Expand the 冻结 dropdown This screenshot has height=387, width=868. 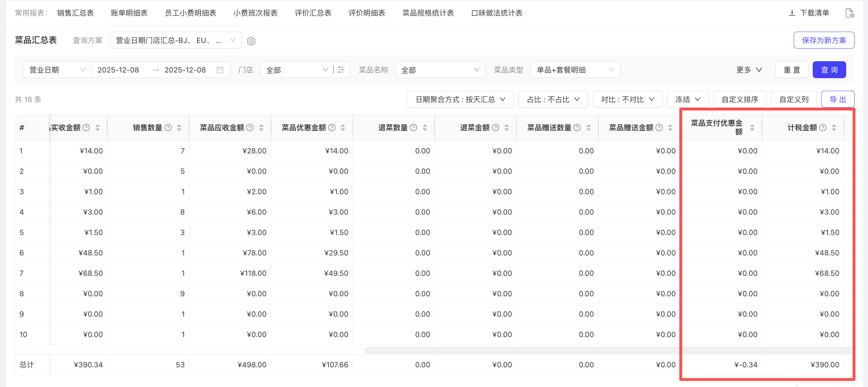[687, 100]
